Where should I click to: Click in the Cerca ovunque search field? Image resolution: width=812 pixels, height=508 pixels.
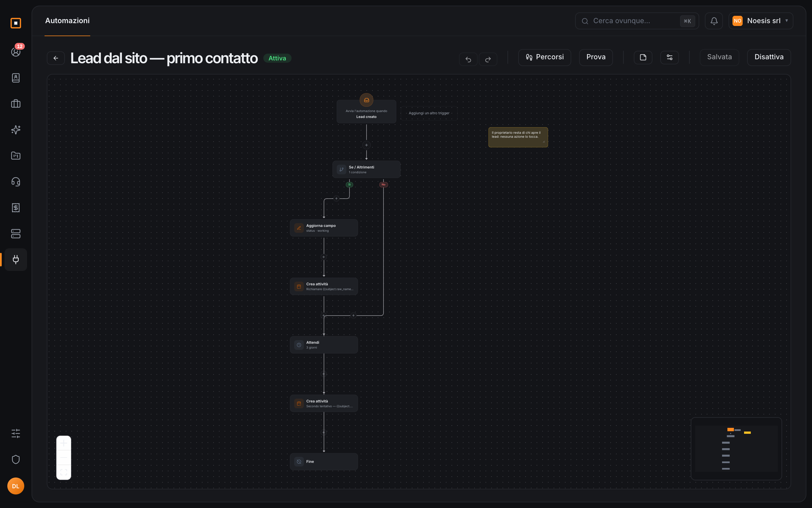tap(637, 21)
